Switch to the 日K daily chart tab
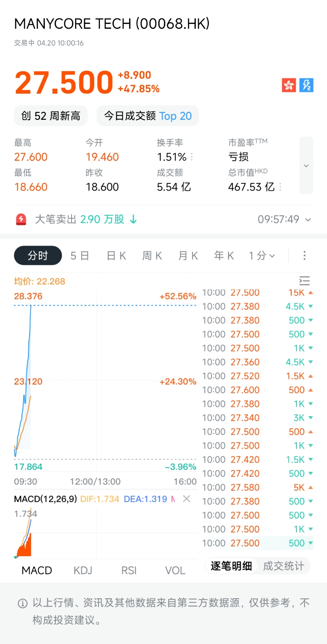 click(116, 256)
